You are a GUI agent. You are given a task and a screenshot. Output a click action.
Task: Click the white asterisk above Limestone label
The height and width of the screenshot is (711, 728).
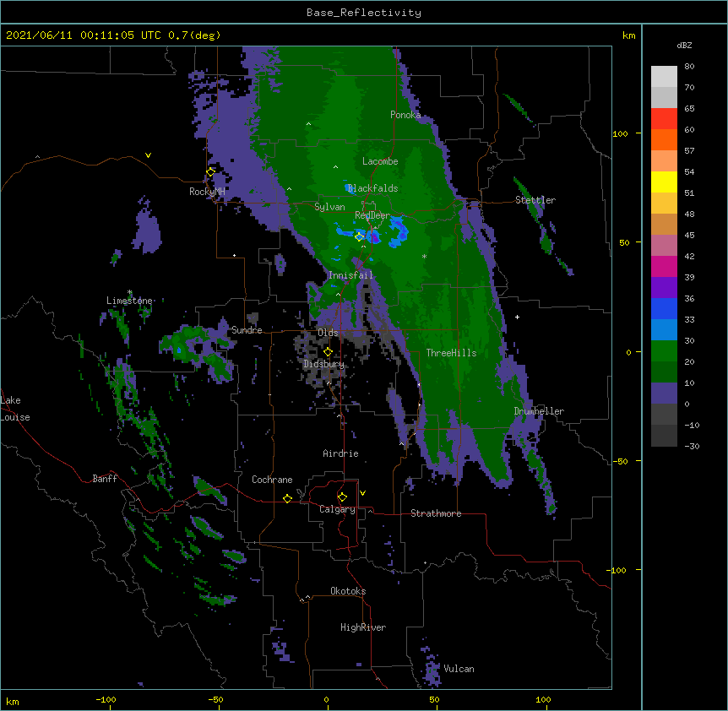pos(129,292)
